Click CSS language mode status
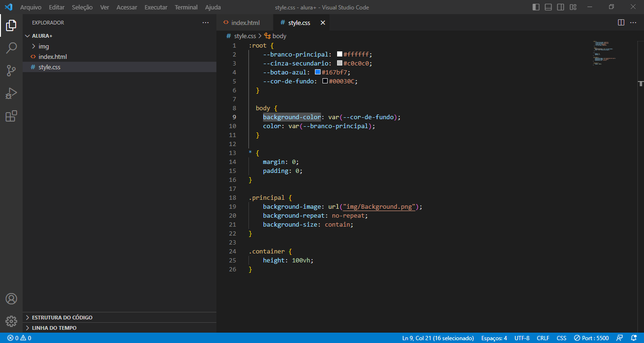The width and height of the screenshot is (644, 343). (561, 338)
